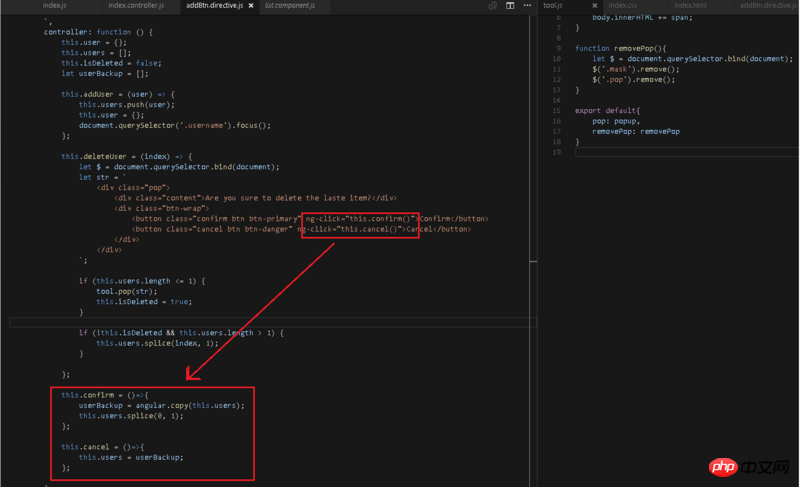
Task: Click the "$('.mask').remove();" line in tool.js
Action: [x=636, y=69]
